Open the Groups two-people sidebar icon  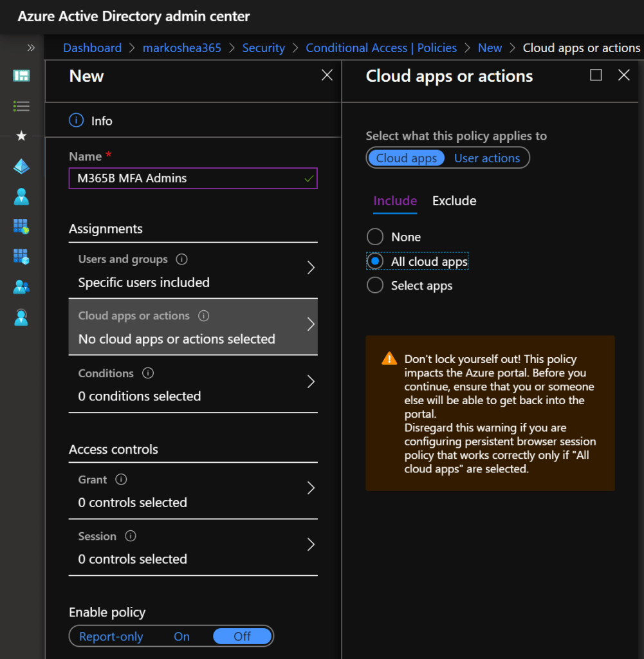click(x=21, y=287)
